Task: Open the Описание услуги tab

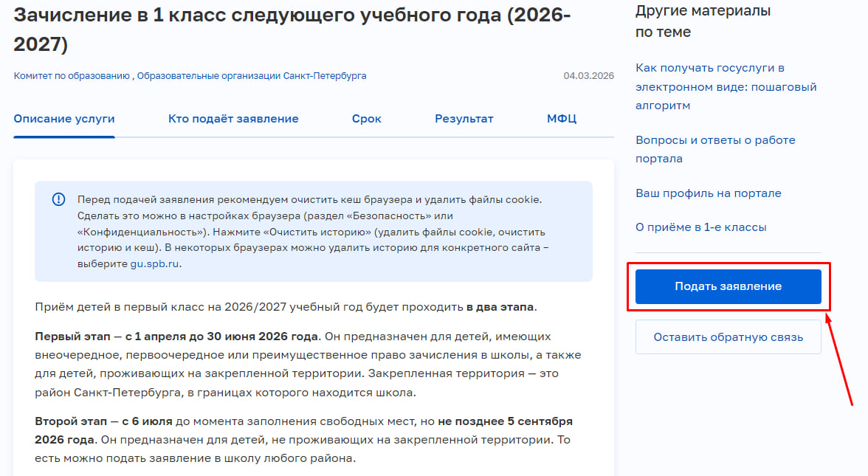Action: pos(64,119)
